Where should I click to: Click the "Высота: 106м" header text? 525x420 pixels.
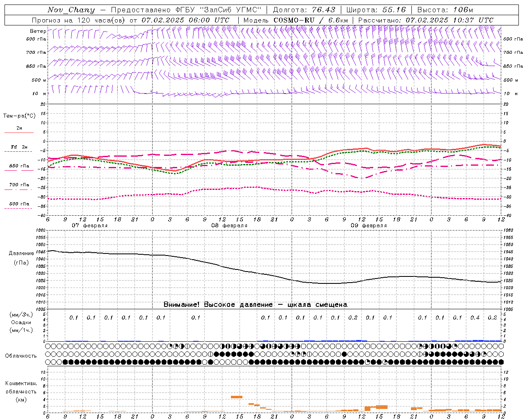click(x=445, y=10)
